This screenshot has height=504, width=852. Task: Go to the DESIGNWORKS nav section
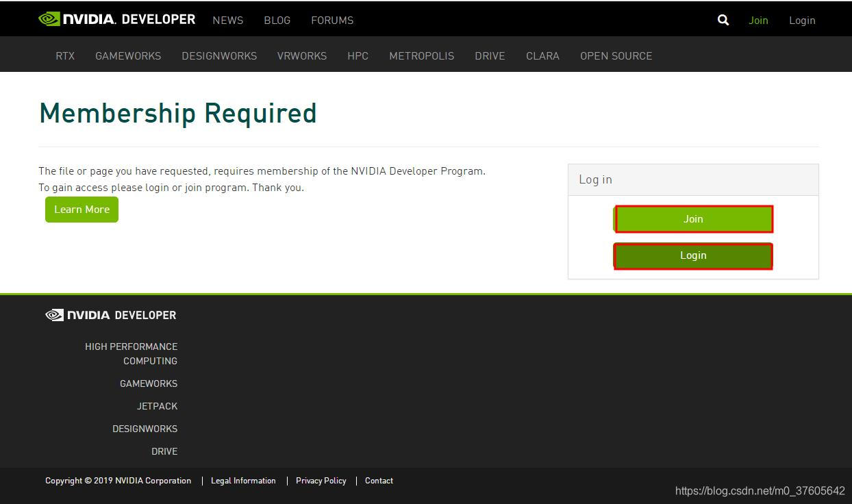[x=219, y=55]
